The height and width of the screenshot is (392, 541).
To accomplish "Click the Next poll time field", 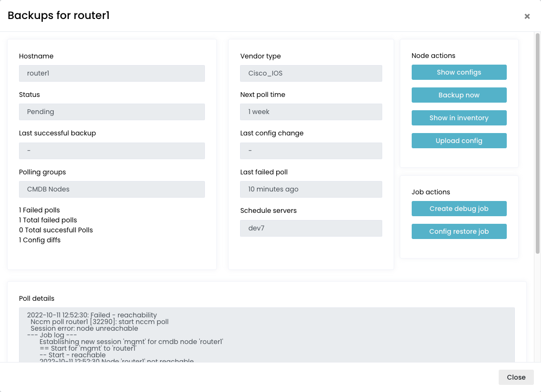I will [311, 112].
